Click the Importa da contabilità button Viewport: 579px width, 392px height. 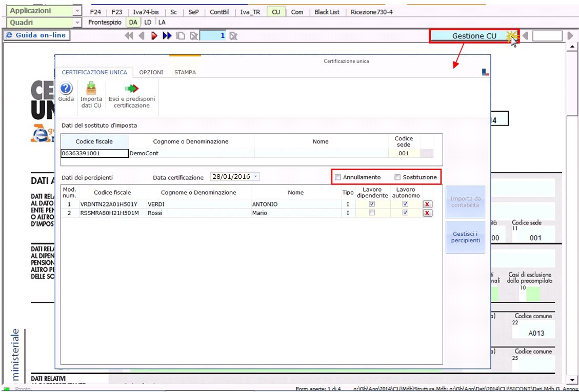(x=465, y=202)
